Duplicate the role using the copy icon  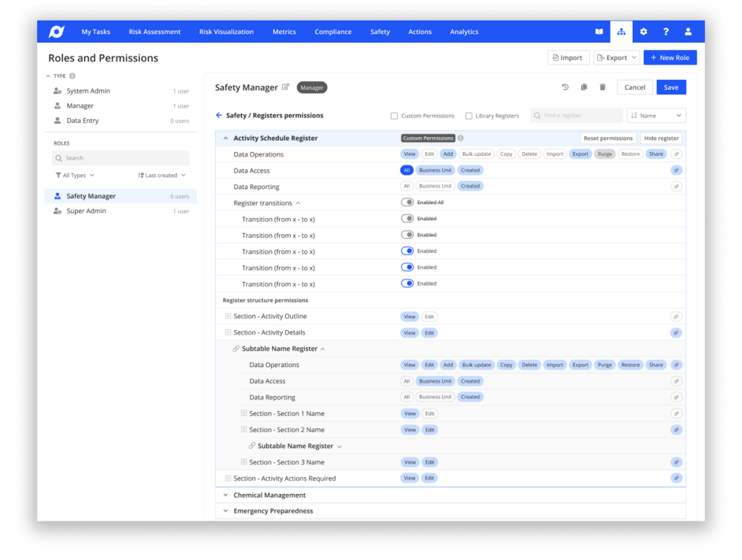click(x=584, y=87)
